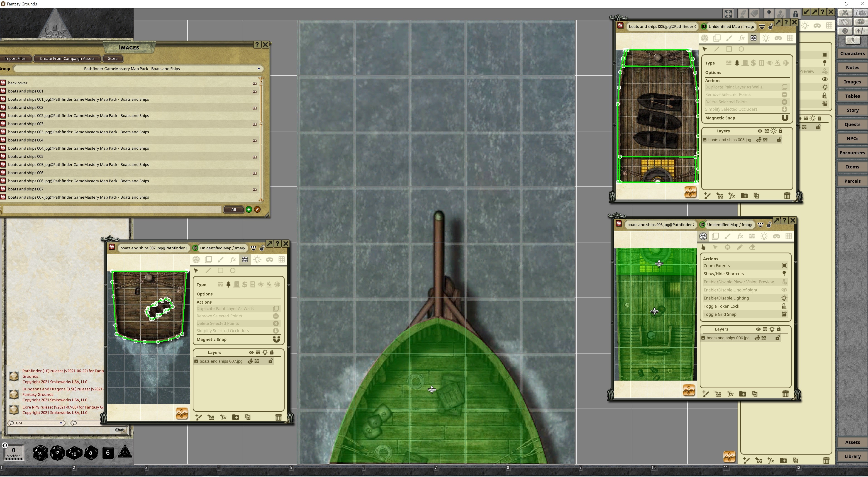Open the chat emote dropdown next to GM selector
Screen dimensions: 868x477
click(x=75, y=423)
